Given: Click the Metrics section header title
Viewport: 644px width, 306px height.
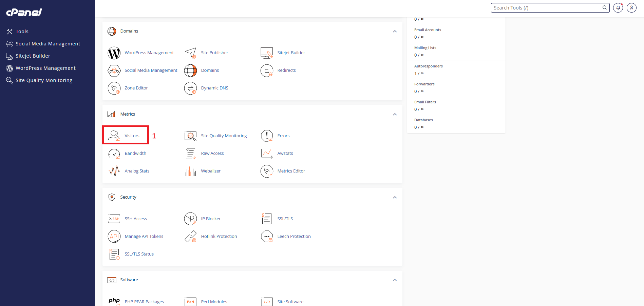Looking at the screenshot, I should pyautogui.click(x=128, y=114).
